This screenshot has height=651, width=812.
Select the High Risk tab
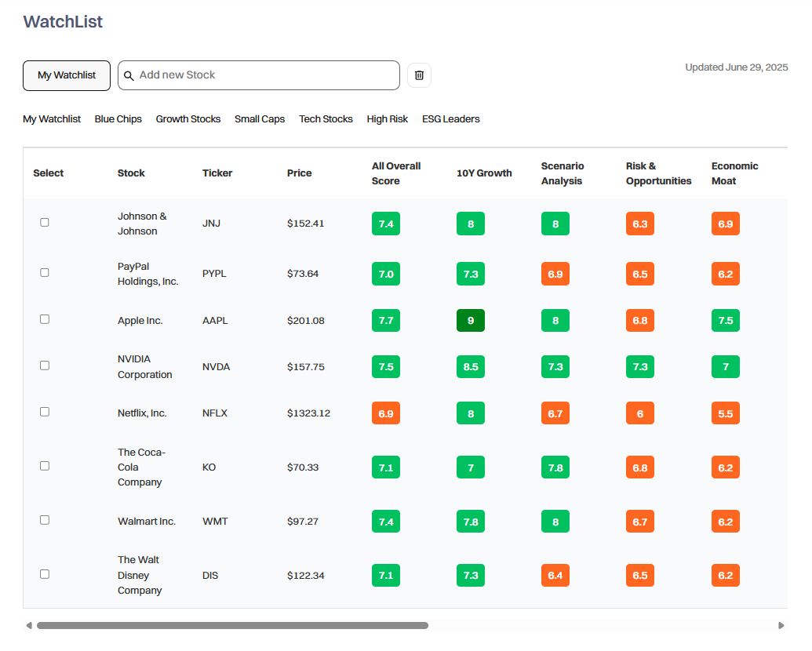pyautogui.click(x=388, y=119)
